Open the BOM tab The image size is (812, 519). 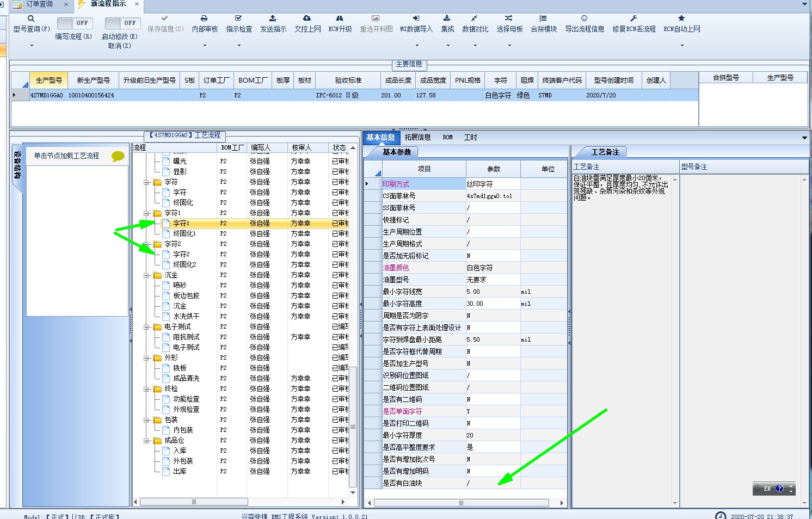click(447, 137)
